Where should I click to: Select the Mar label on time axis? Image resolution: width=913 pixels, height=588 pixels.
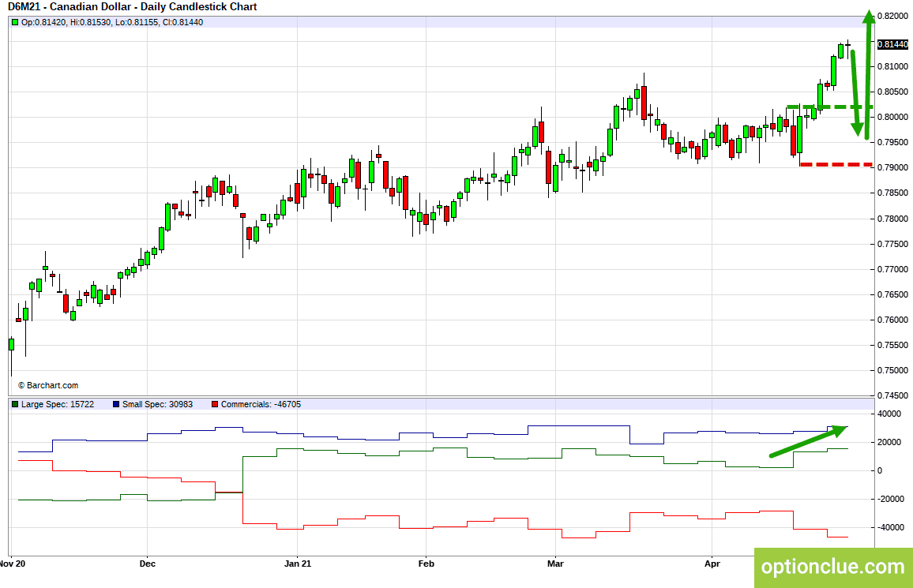pos(555,564)
